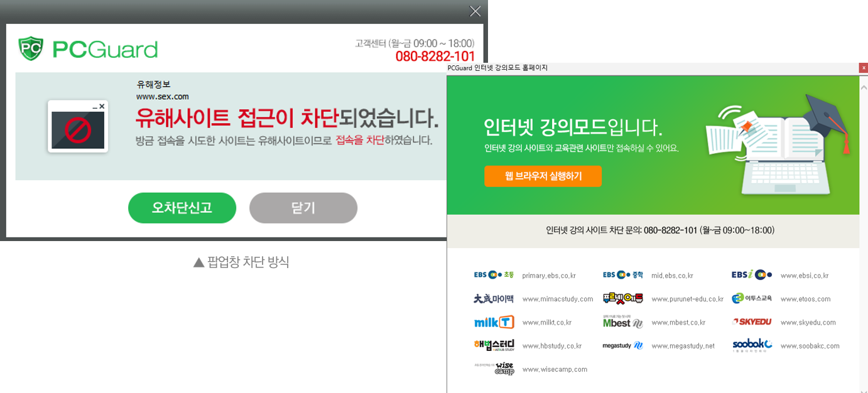Launch browser via 웹 브라우저 실행하기 button
This screenshot has width=868, height=393.
543,176
